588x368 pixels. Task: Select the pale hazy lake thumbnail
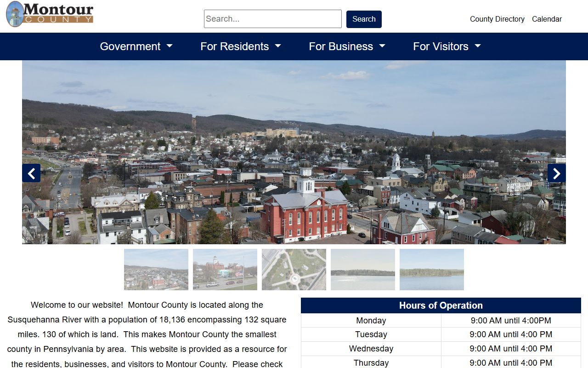click(363, 270)
